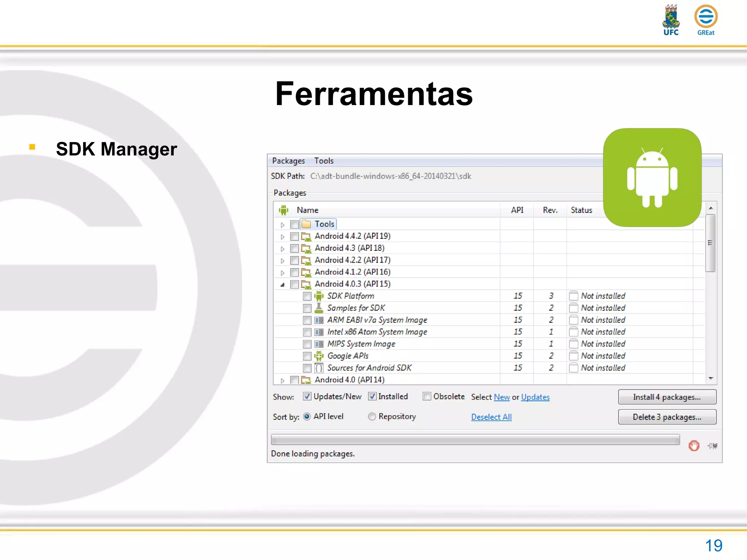Click the API column header
Image resolution: width=747 pixels, height=560 pixels.
517,210
